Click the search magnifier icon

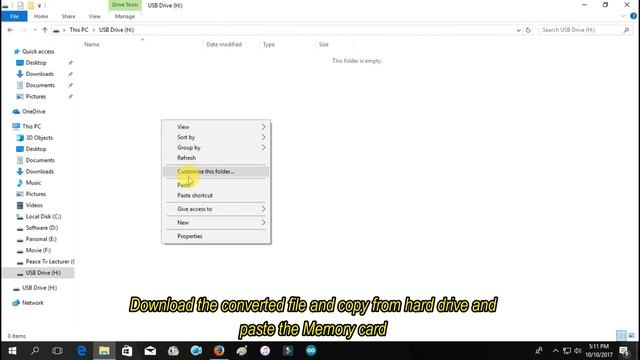(626, 30)
